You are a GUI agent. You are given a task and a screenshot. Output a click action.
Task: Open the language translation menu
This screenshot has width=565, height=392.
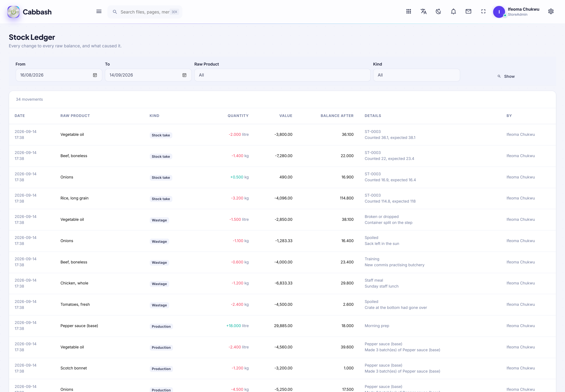tap(423, 12)
